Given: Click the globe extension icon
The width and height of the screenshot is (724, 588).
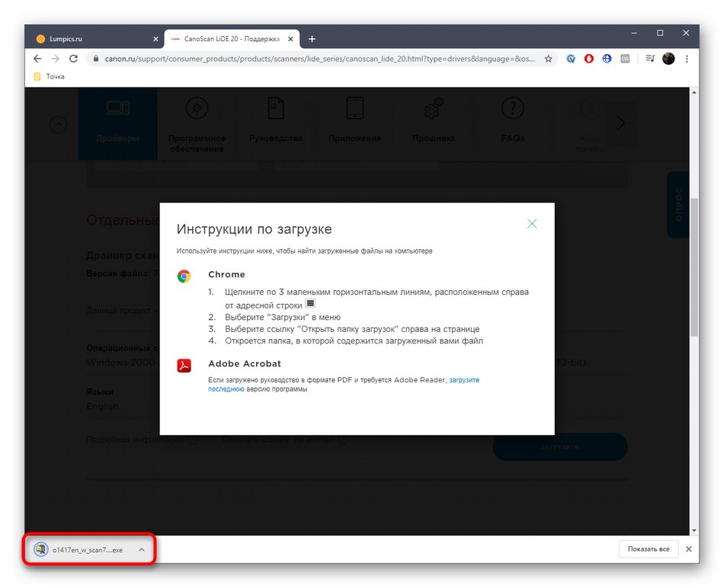Looking at the screenshot, I should 607,59.
